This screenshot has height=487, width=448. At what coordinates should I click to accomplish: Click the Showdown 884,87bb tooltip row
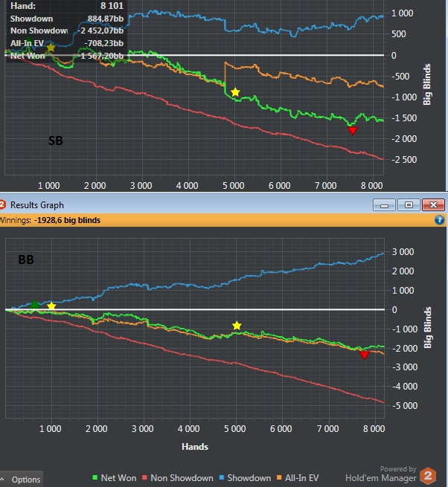point(67,19)
